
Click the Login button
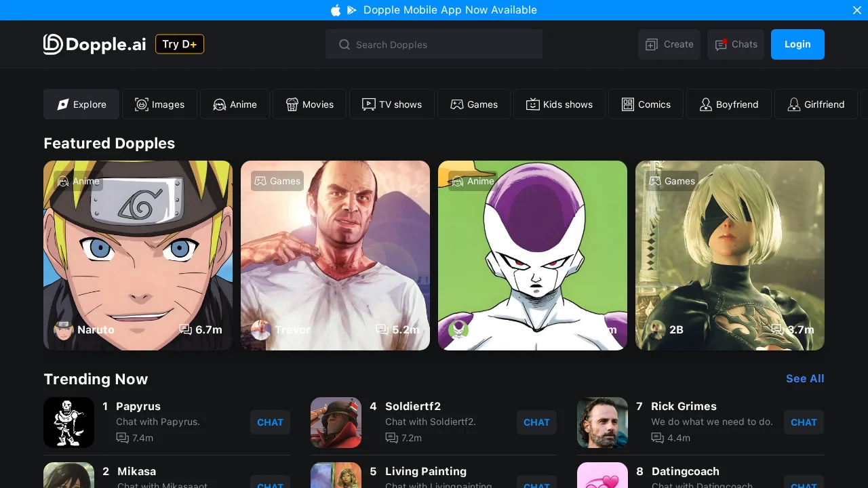[797, 44]
